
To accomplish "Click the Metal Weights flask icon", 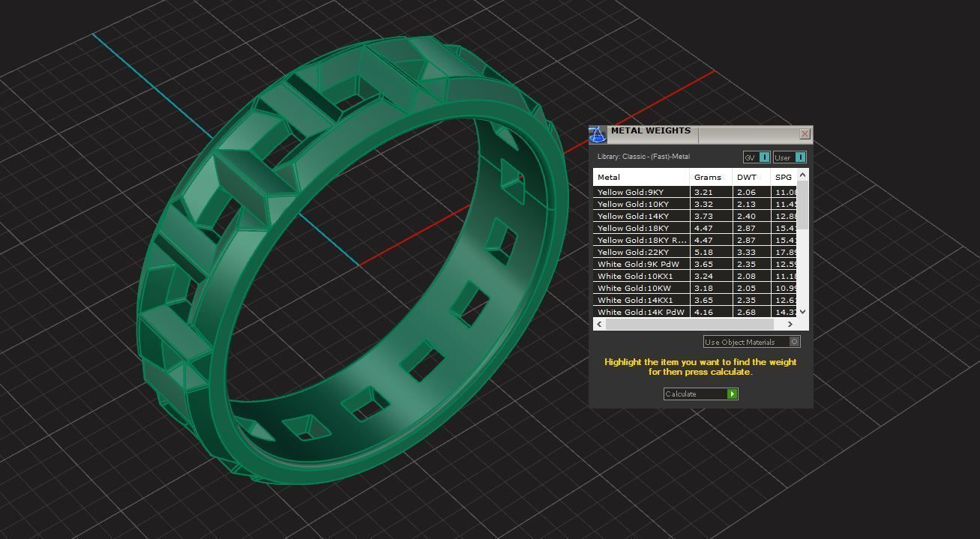I will point(597,134).
